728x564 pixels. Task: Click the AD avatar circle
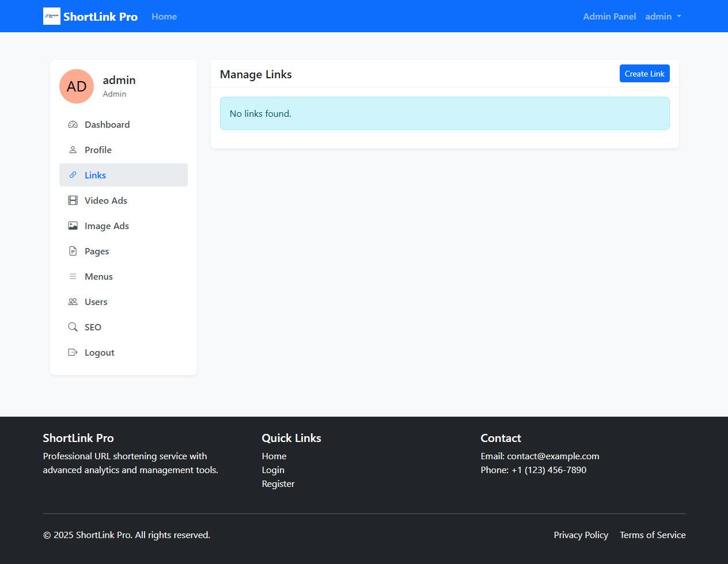click(77, 86)
